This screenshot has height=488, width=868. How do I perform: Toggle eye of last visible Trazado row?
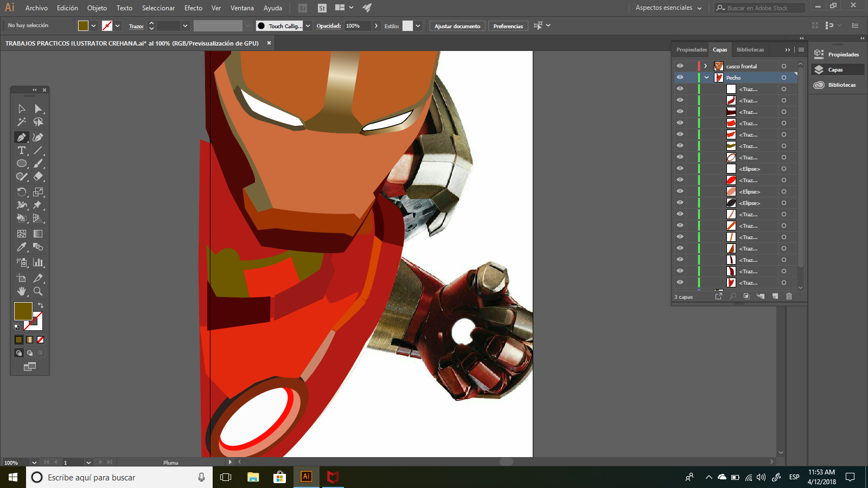point(680,282)
